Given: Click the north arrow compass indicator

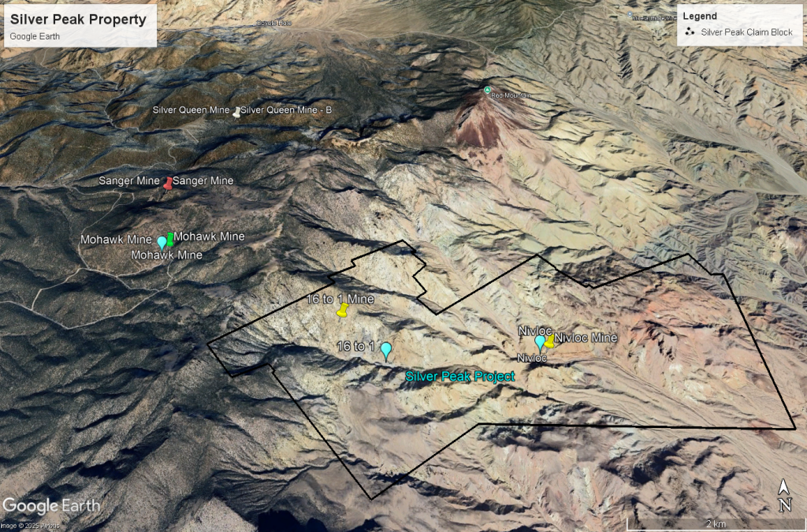Looking at the screenshot, I should tap(783, 497).
